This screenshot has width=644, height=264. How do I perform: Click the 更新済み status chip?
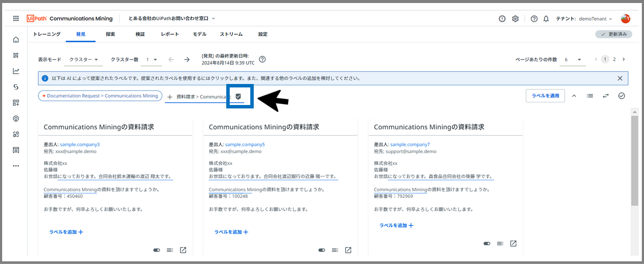[614, 34]
